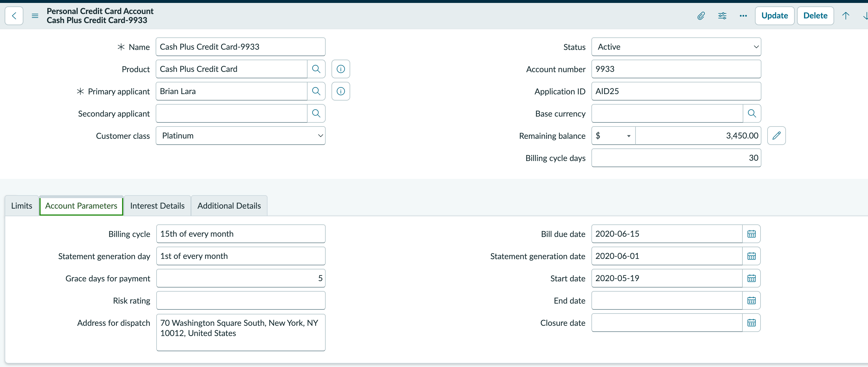Click the Remaining balance amount 3,450.00
This screenshot has height=367, width=868.
click(x=698, y=136)
